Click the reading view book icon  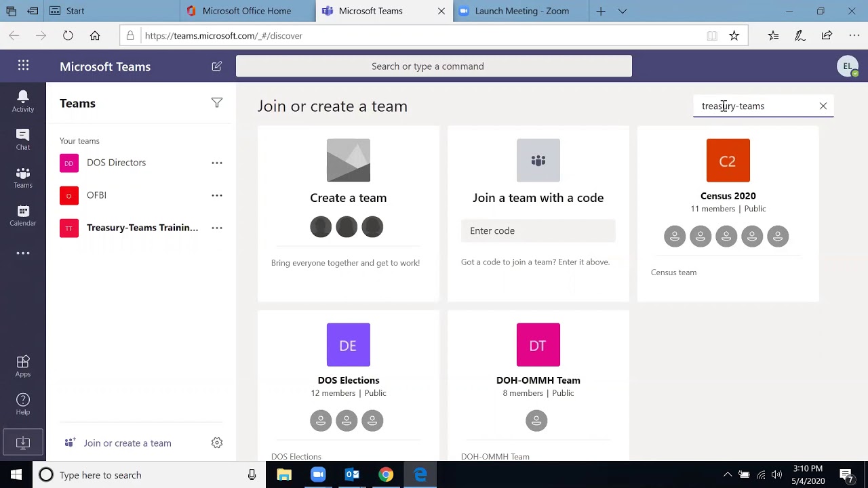point(712,36)
